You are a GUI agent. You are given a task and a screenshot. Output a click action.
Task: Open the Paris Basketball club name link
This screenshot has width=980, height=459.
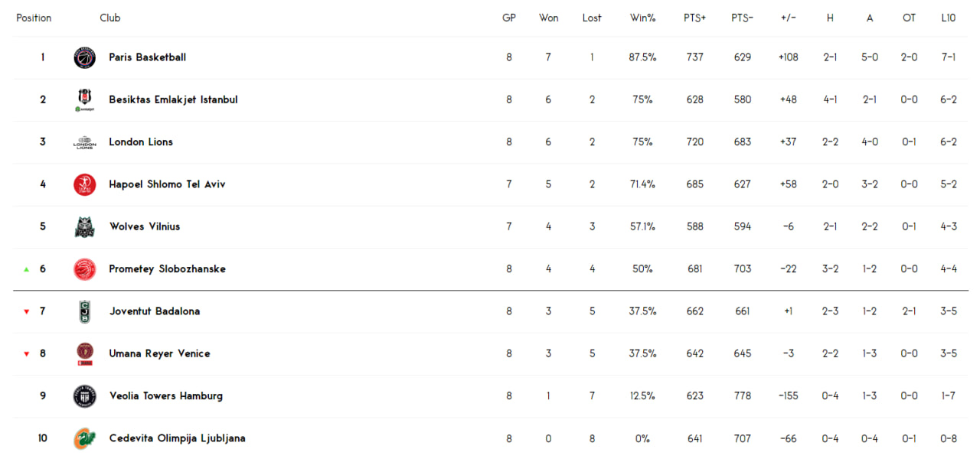coord(148,57)
